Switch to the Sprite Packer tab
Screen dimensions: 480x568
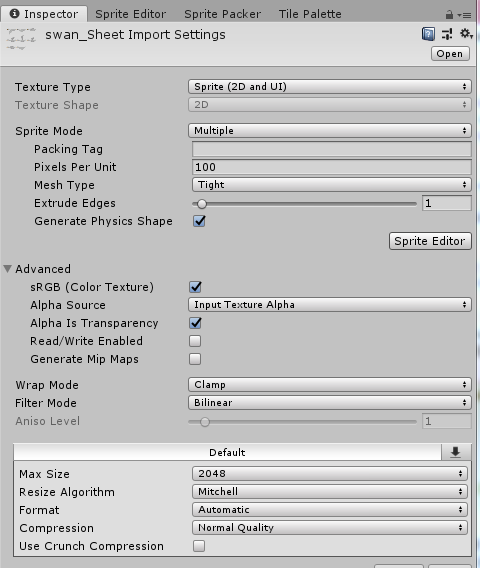[222, 14]
